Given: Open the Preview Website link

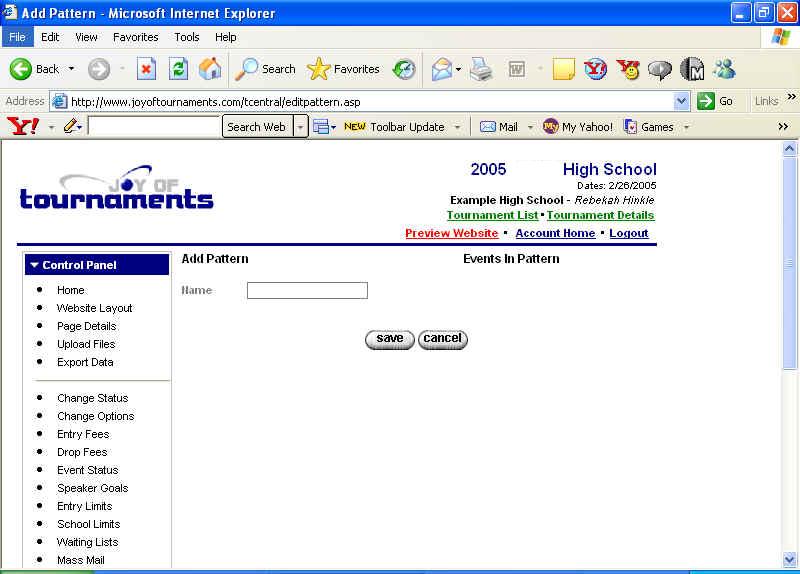Looking at the screenshot, I should click(451, 233).
